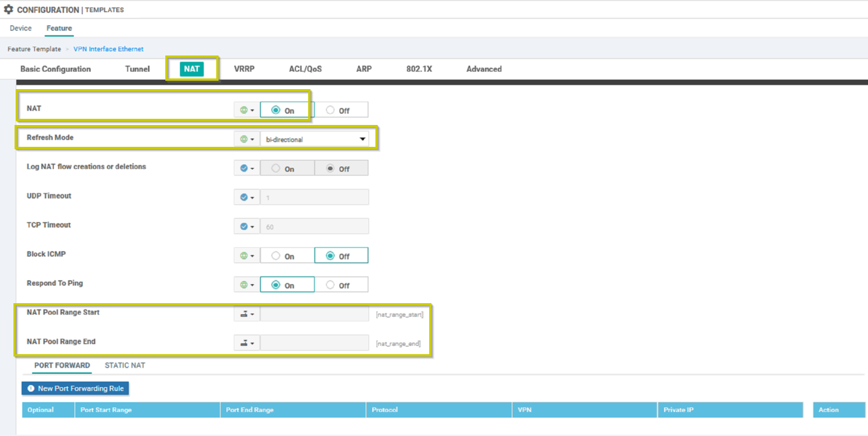Viewport: 868px width, 436px height.
Task: Set NAT to Off
Action: pyautogui.click(x=341, y=110)
